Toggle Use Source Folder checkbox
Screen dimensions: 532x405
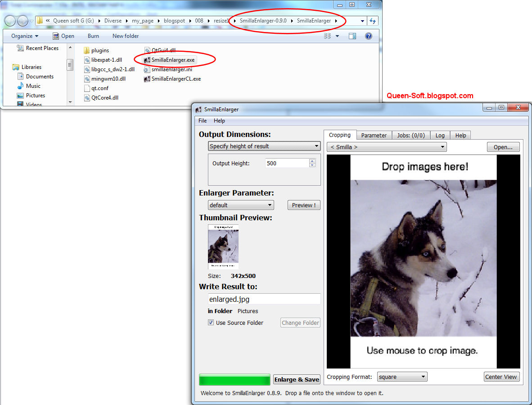pos(211,323)
